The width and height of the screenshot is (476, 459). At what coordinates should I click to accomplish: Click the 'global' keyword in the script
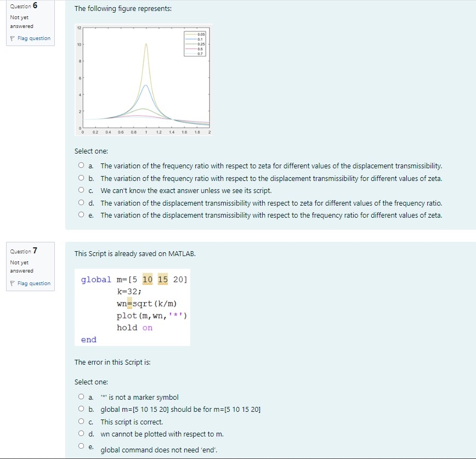(x=96, y=280)
